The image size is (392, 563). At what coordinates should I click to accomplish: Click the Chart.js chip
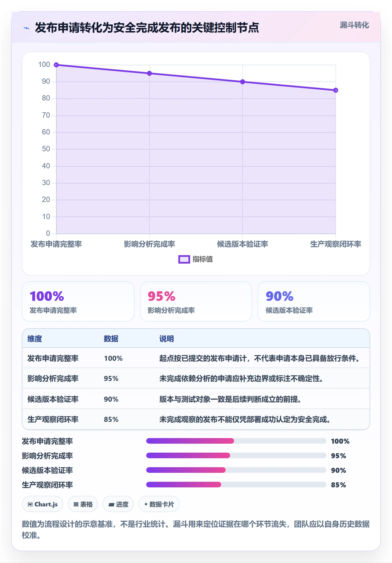[43, 504]
